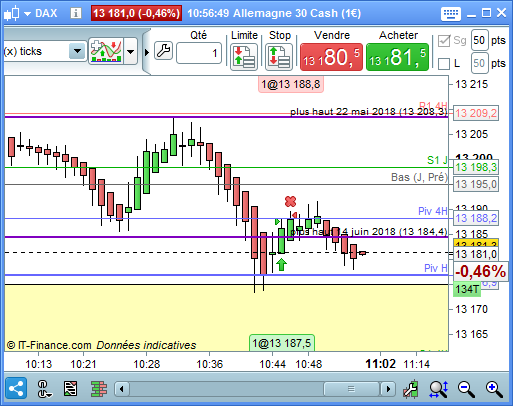513x406 pixels.
Task: Click the plus haut 22 mai 2018 label
Action: [368, 111]
